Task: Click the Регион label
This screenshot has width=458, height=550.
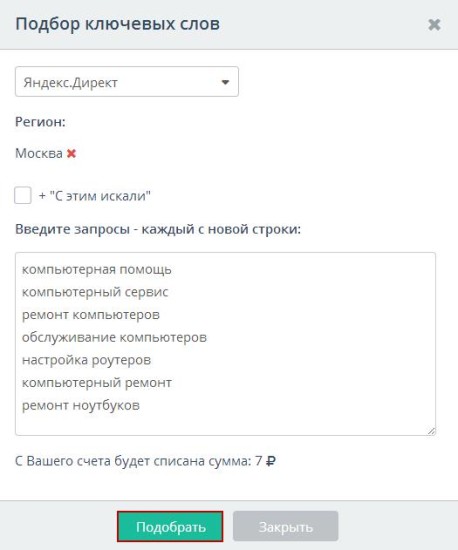Action: [x=40, y=122]
